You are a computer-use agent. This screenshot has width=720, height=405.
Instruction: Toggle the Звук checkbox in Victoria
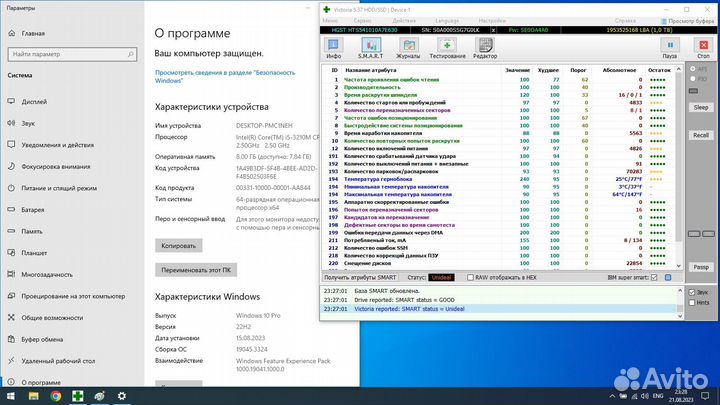[x=692, y=292]
